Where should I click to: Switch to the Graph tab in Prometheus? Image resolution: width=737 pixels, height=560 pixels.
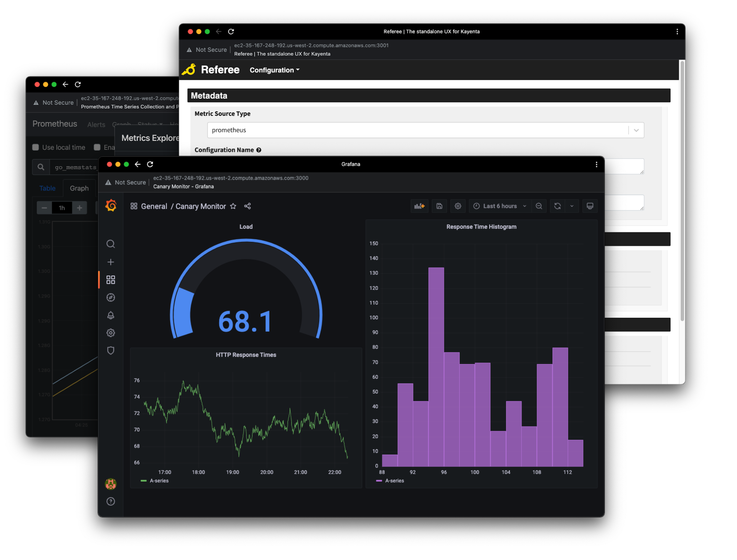79,188
